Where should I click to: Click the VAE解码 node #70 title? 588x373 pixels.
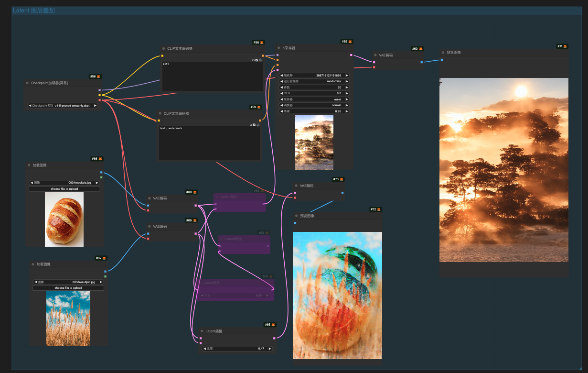[307, 186]
